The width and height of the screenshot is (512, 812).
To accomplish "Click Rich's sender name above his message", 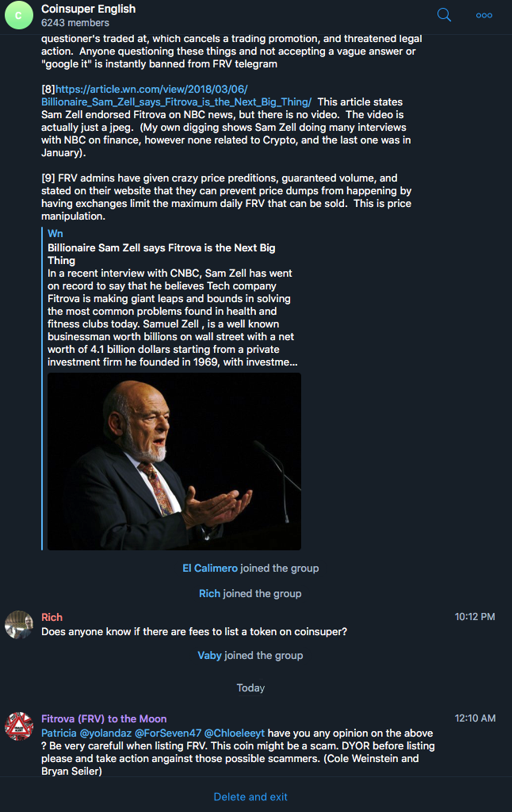I will (x=52, y=617).
